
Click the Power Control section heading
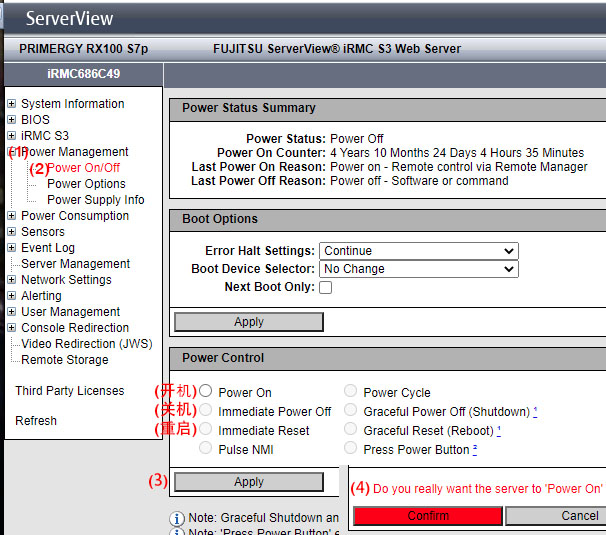coord(223,358)
